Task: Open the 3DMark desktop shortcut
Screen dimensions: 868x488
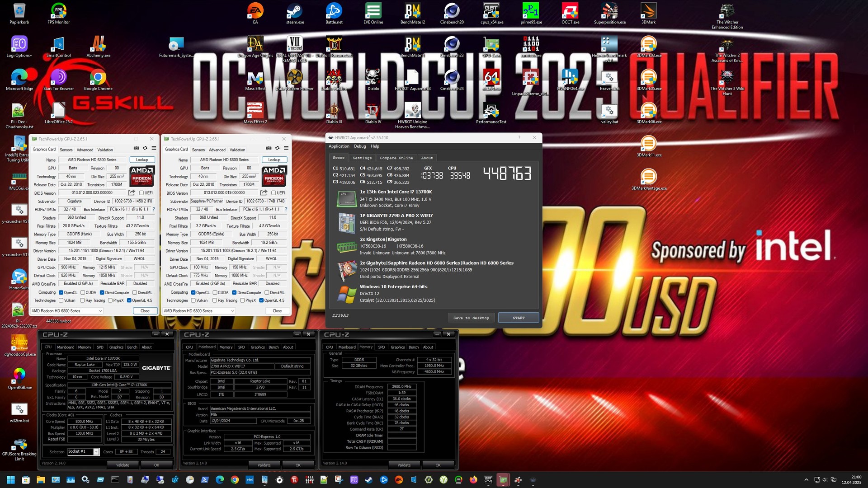Action: (x=648, y=13)
